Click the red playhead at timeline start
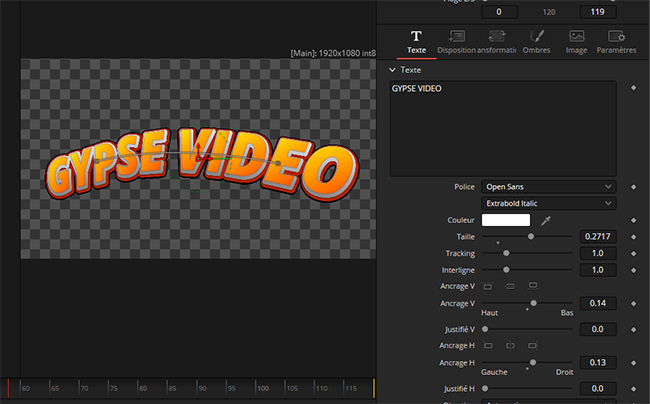The width and height of the screenshot is (650, 404). pyautogui.click(x=8, y=388)
